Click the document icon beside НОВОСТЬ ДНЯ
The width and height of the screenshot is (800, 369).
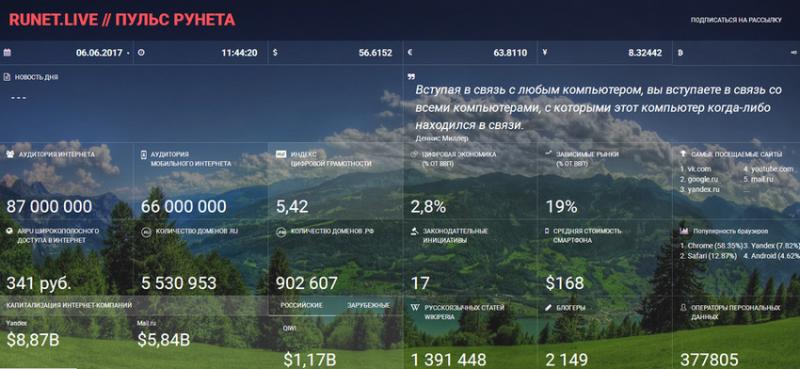click(x=7, y=77)
